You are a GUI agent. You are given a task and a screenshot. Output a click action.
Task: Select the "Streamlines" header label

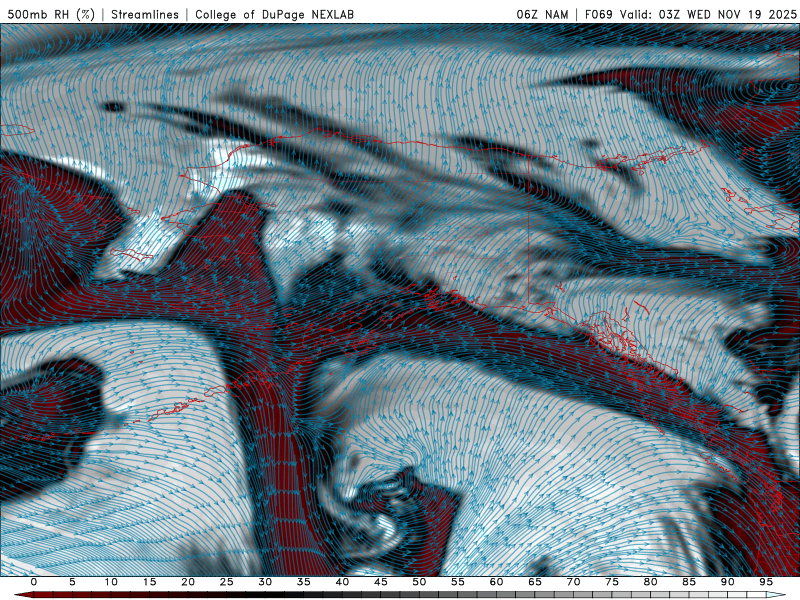click(x=145, y=14)
